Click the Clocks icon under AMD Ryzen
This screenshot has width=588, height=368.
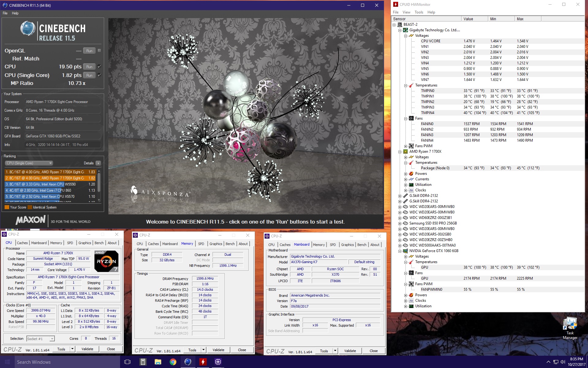pyautogui.click(x=411, y=190)
